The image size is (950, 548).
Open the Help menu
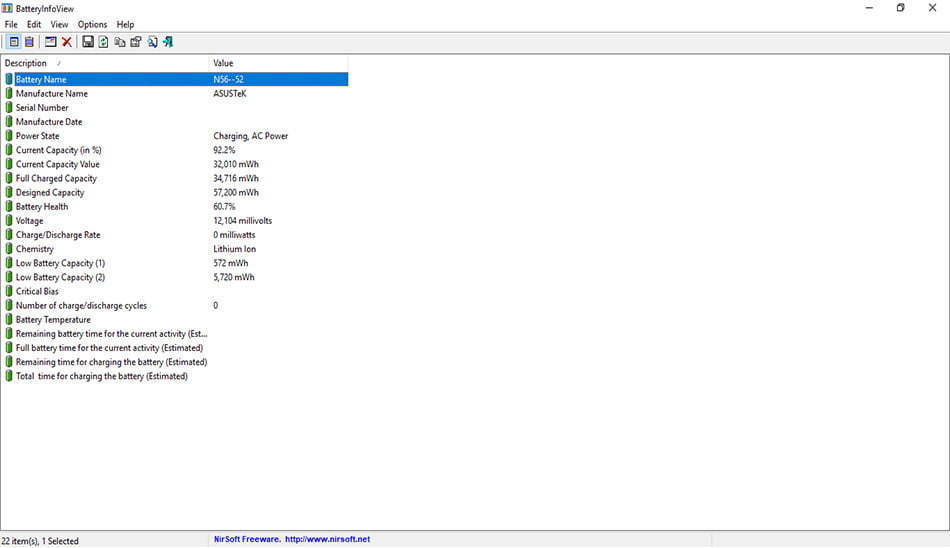pos(125,24)
